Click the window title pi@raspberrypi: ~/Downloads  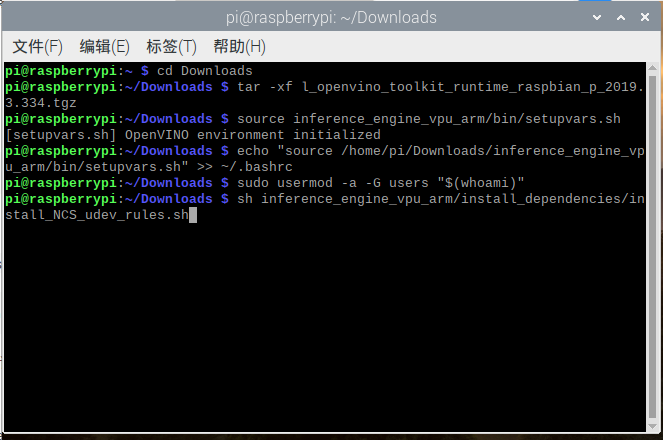coord(331,18)
